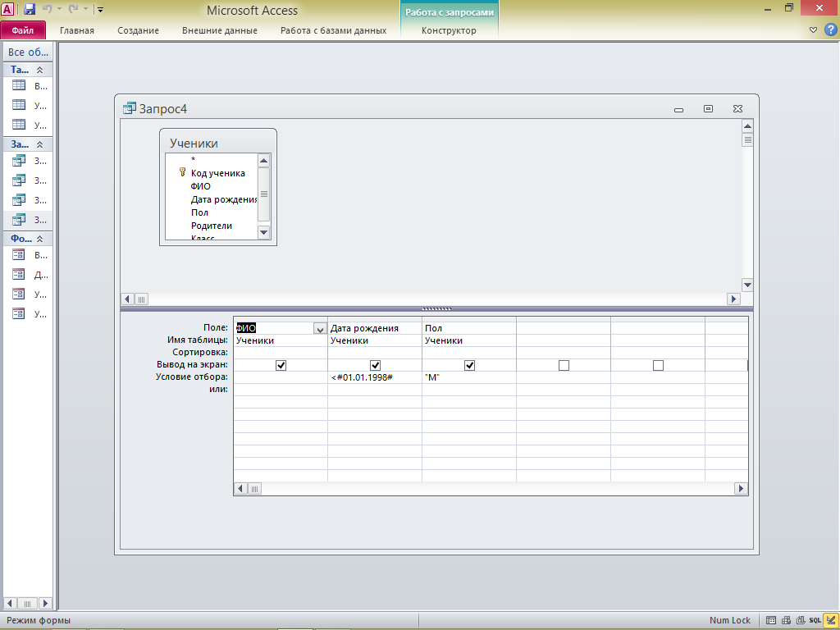This screenshot has height=630, width=840.
Task: Open the ФИО field dropdown arrow
Action: [320, 328]
